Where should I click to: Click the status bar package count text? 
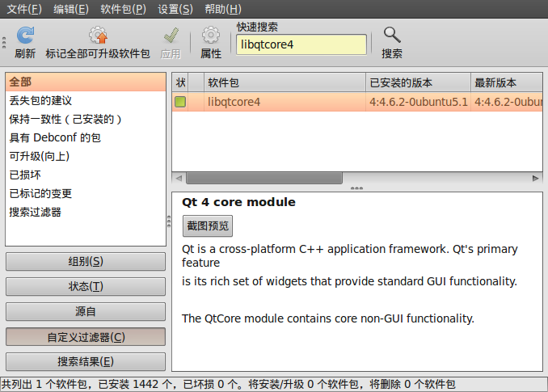coord(228,384)
